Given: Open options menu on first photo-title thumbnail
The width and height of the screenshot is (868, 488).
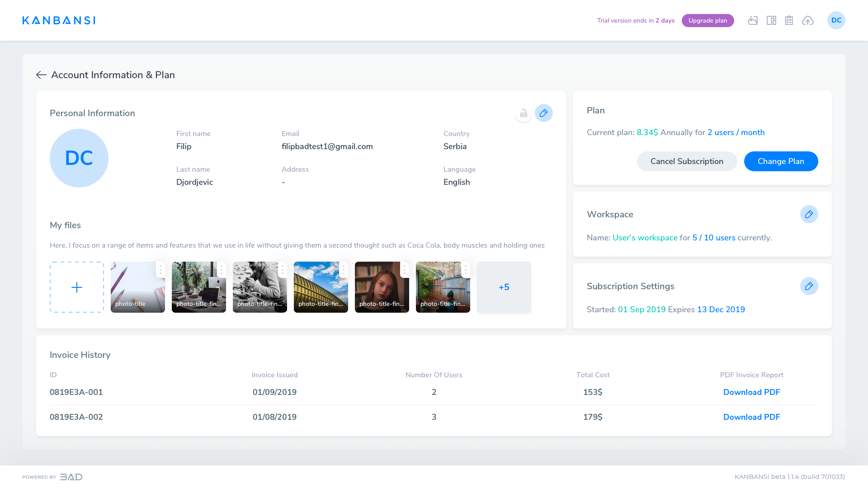Looking at the screenshot, I should tap(160, 270).
